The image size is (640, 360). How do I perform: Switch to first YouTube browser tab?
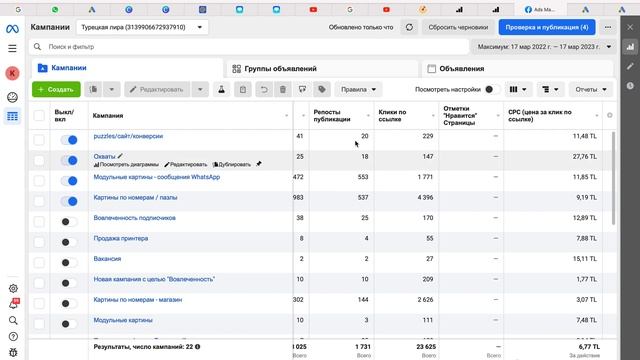313,9
